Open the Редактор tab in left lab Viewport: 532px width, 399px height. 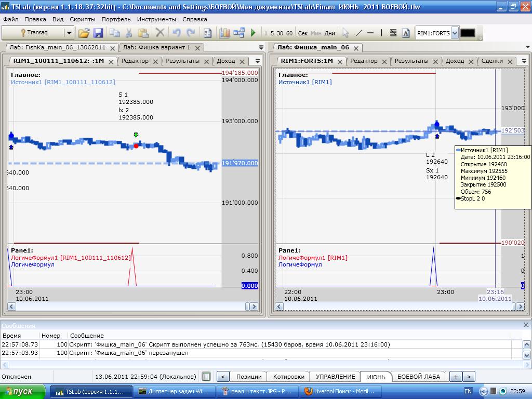tap(135, 61)
